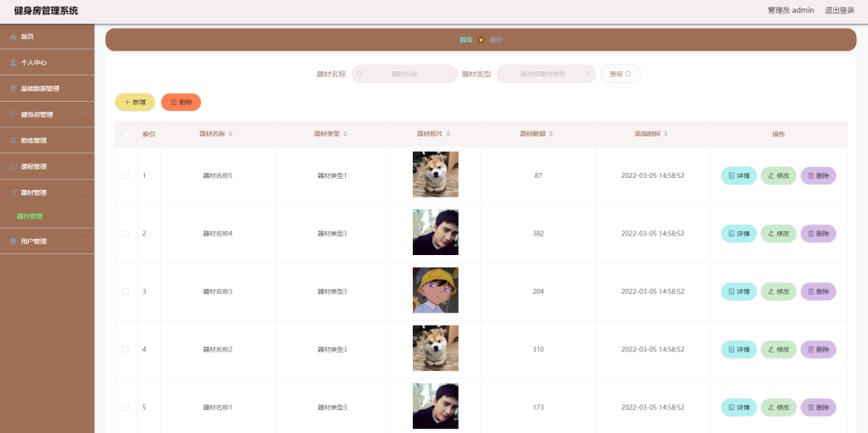Check the row for 器材名称5
Screen dimensions: 868x433
click(x=125, y=175)
